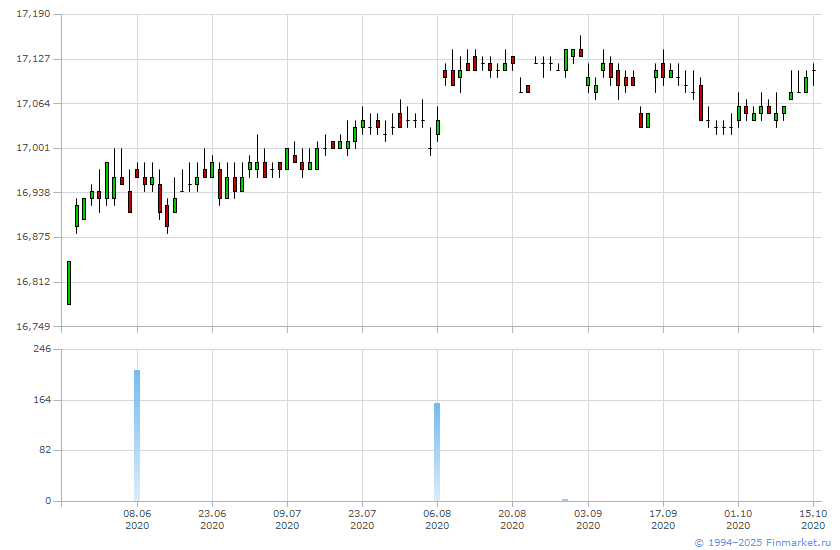Image resolution: width=840 pixels, height=550 pixels.
Task: Select the 08.06 2020 date label
Action: coord(137,519)
